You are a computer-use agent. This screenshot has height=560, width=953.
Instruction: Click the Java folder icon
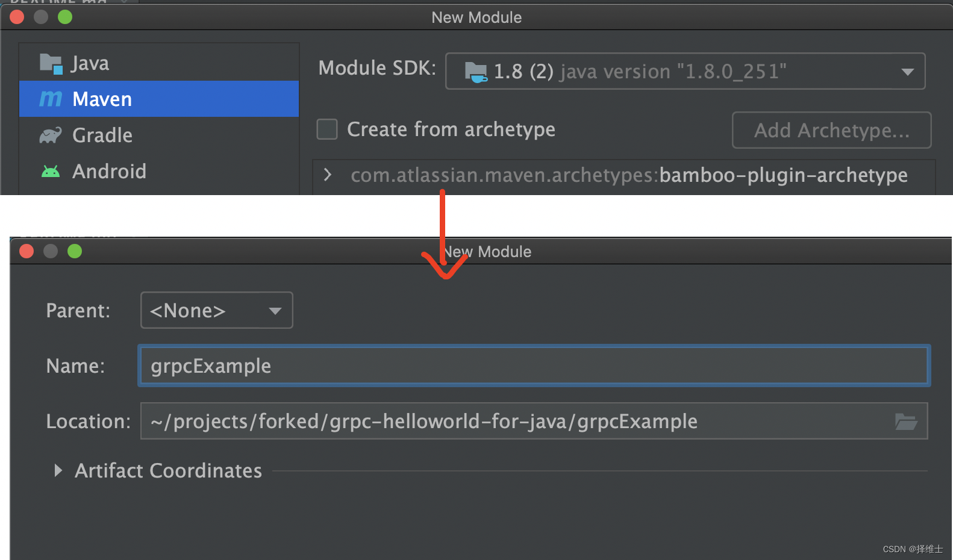click(x=51, y=63)
